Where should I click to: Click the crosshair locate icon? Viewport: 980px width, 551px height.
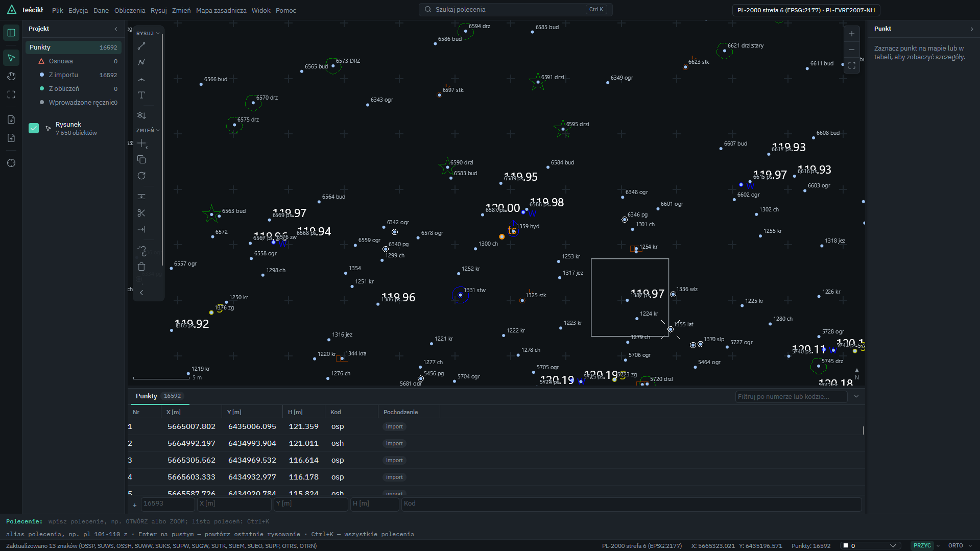(11, 163)
